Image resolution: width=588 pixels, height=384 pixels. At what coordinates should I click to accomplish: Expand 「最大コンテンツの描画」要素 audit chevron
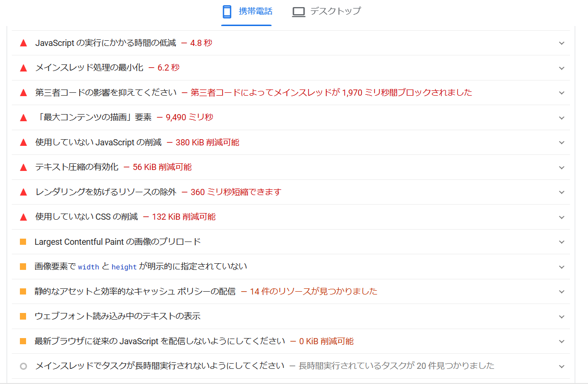tap(561, 118)
